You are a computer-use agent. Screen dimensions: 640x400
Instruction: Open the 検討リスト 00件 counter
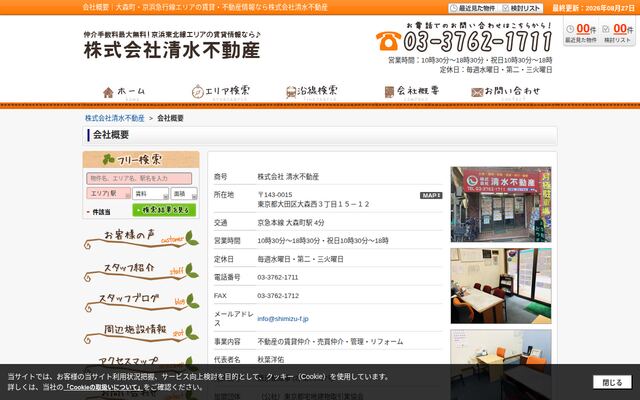coord(618,33)
